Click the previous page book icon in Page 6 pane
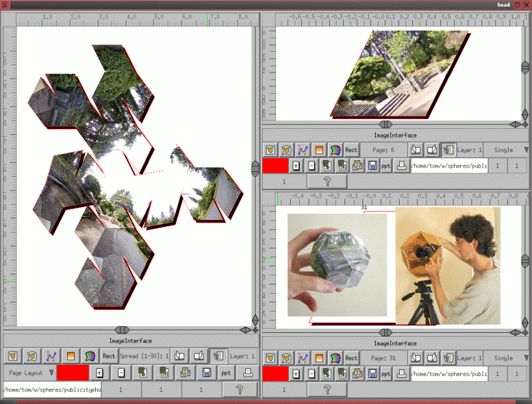Image resolution: width=532 pixels, height=404 pixels. tap(416, 150)
